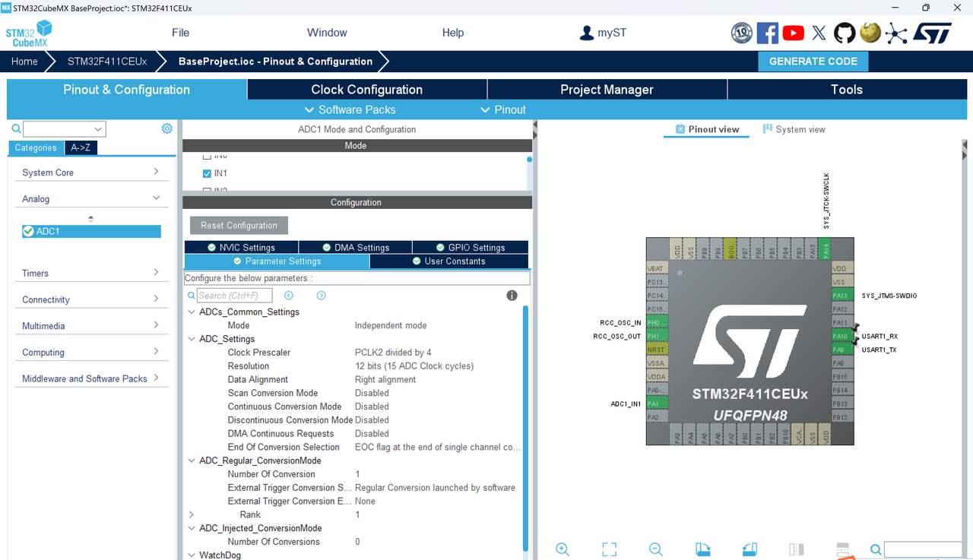
Task: Switch to the Clock Configuration tab
Action: 367,90
